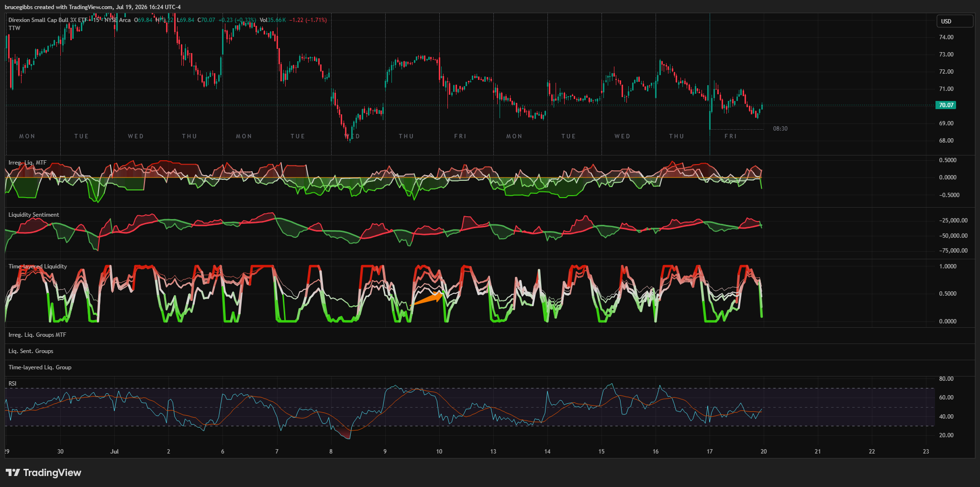This screenshot has width=980, height=487.
Task: Click the TradingView logo
Action: pyautogui.click(x=44, y=473)
